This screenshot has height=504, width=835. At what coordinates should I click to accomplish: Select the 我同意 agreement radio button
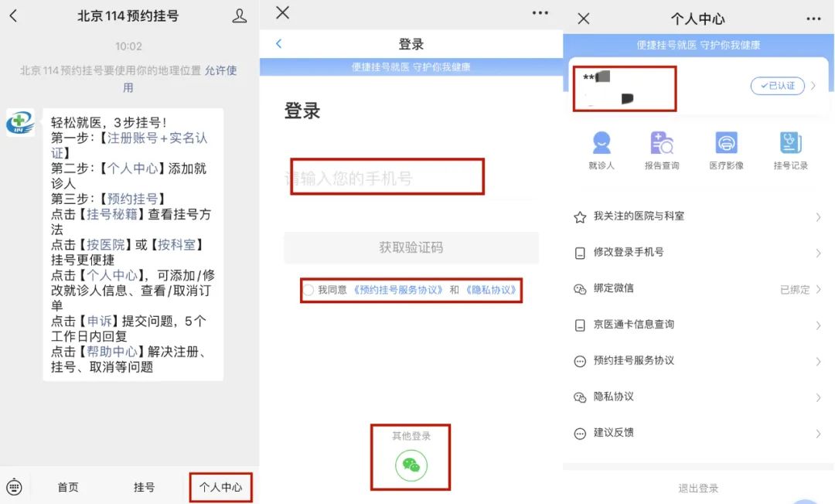(308, 290)
